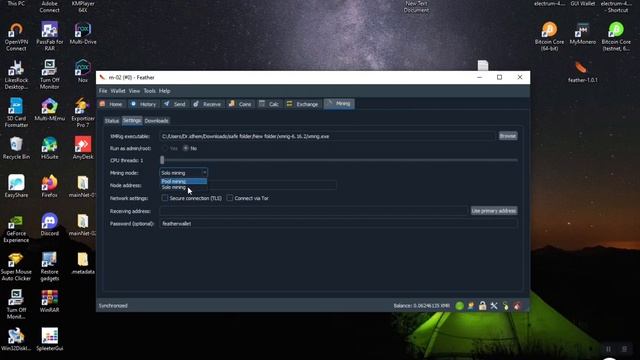
Task: Click the green connection status icon
Action: [460, 306]
